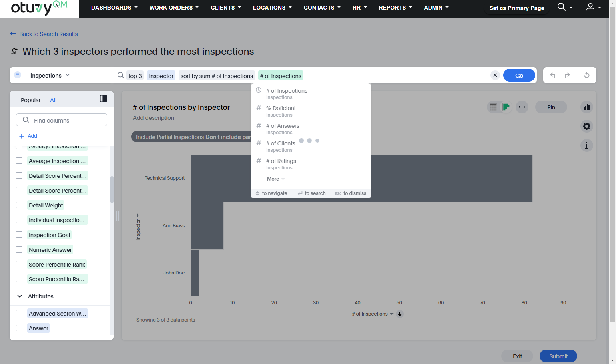
Task: Click the data source icon beside Inspections
Action: (x=18, y=75)
